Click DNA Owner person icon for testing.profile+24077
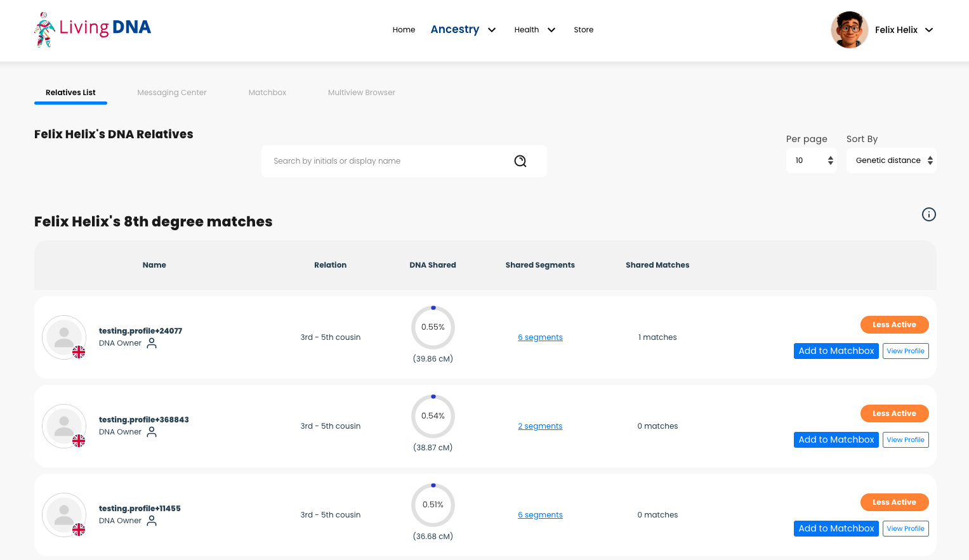The image size is (969, 560). 152,343
